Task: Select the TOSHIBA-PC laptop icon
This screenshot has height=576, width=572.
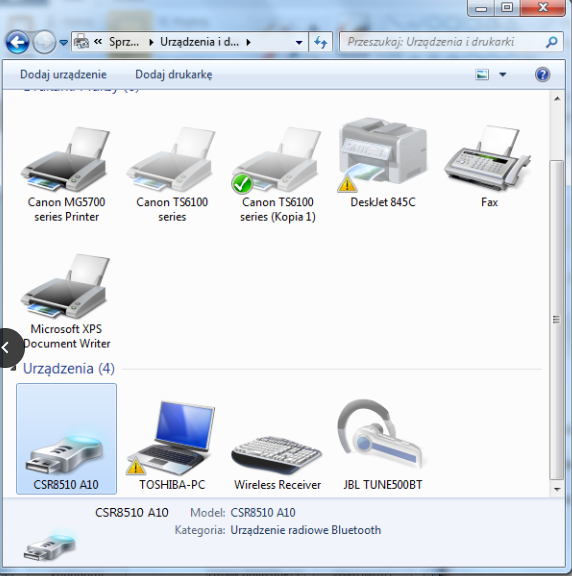Action: pos(171,438)
